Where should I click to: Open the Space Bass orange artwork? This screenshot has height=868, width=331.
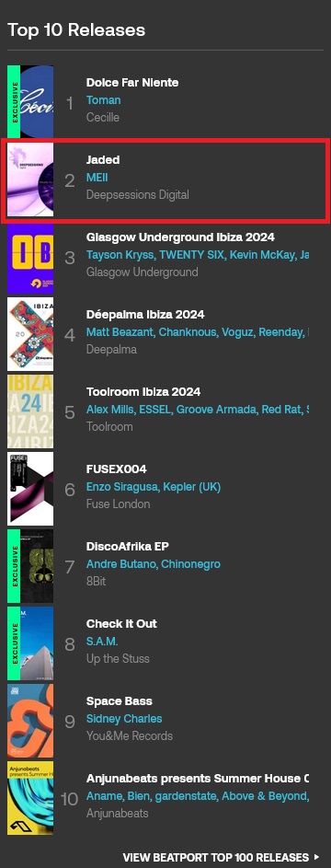[30, 720]
